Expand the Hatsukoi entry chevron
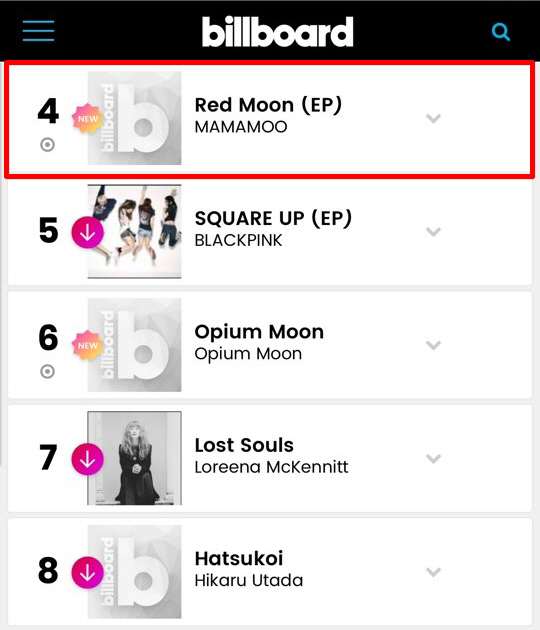Viewport: 540px width, 630px height. coord(434,572)
